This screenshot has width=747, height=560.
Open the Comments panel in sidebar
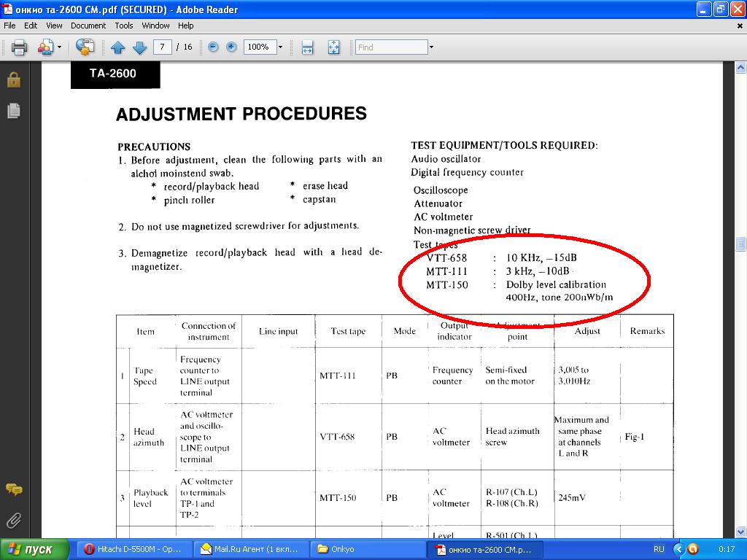click(13, 489)
